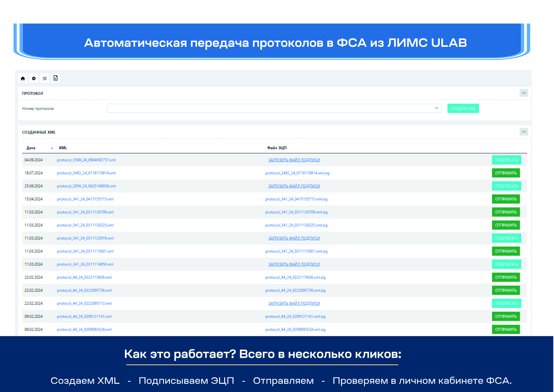Click ПОДПИСАТЬ for protocol_44_24_0222095713 row
554x392 pixels.
(x=506, y=303)
